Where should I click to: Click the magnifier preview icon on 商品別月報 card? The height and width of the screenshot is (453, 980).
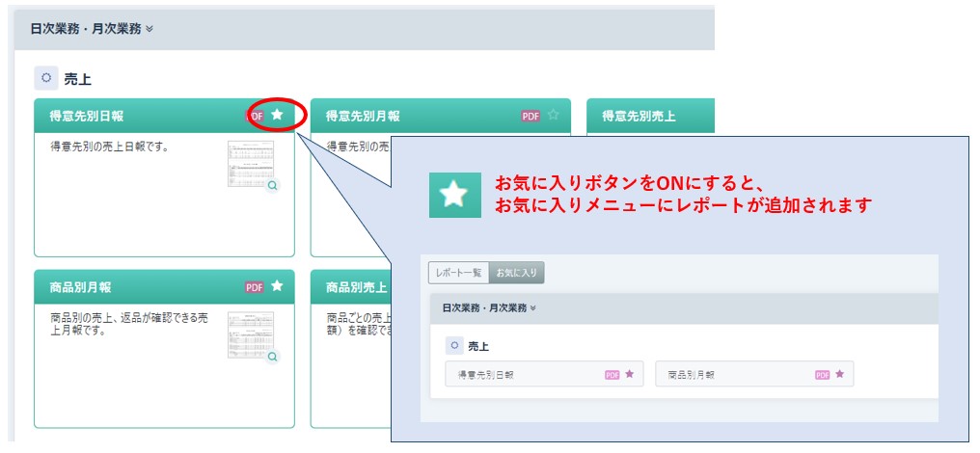[273, 357]
